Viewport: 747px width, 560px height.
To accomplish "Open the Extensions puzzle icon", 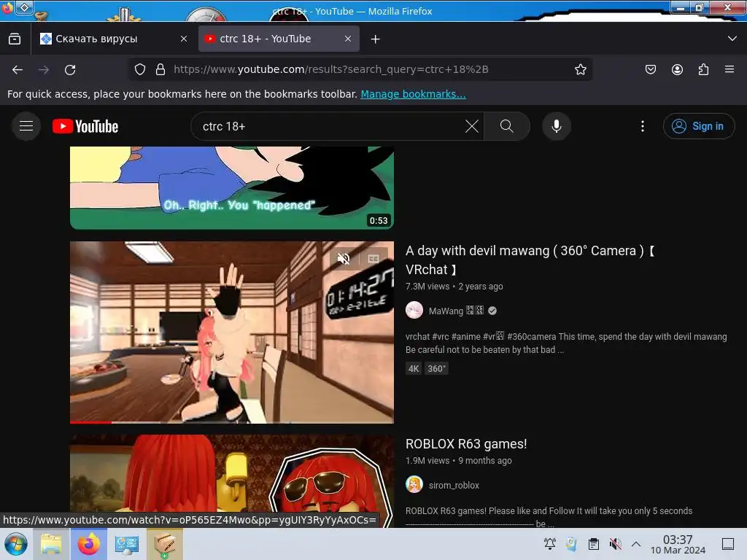I will coord(703,69).
